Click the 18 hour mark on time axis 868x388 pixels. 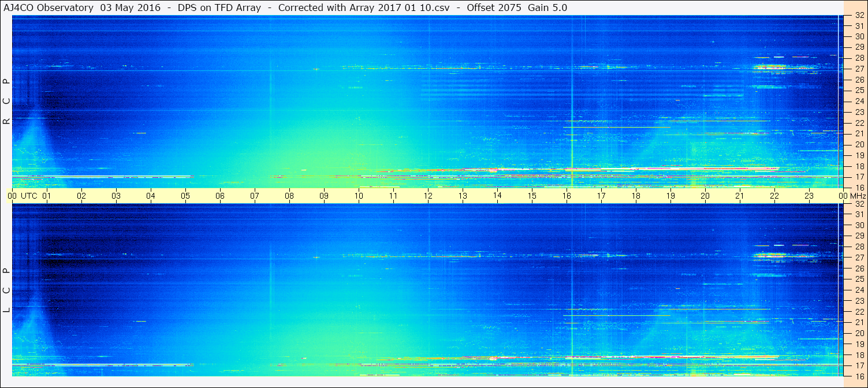(636, 196)
